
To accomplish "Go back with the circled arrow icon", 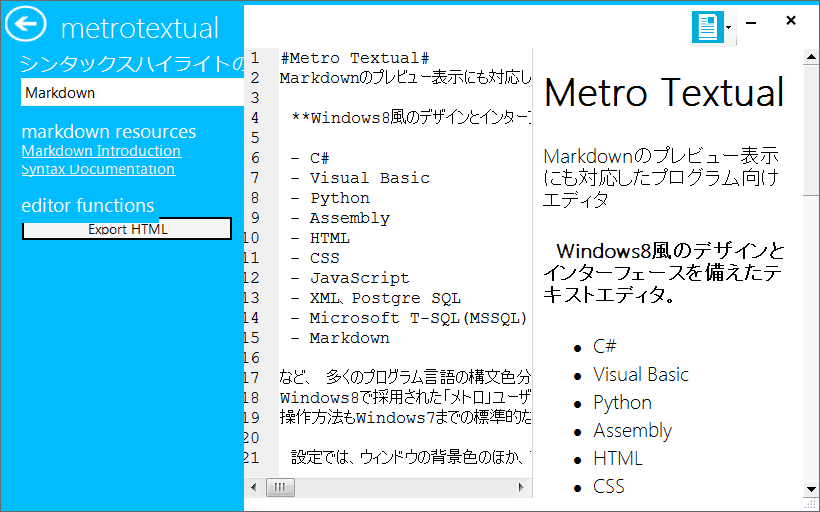I will tap(25, 24).
